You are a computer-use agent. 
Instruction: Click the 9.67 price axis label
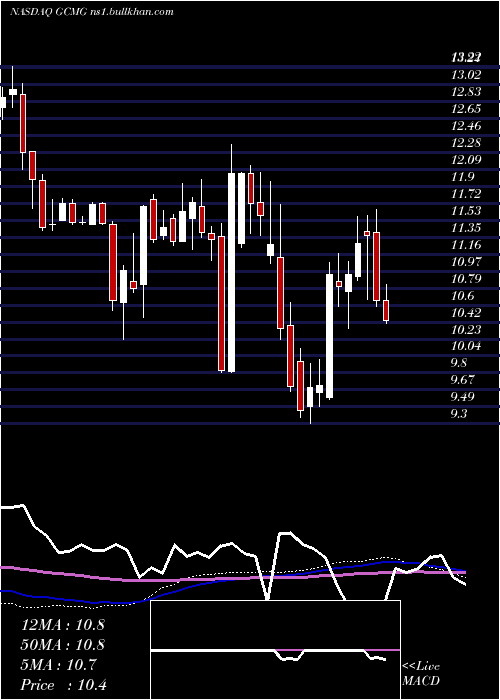click(462, 380)
